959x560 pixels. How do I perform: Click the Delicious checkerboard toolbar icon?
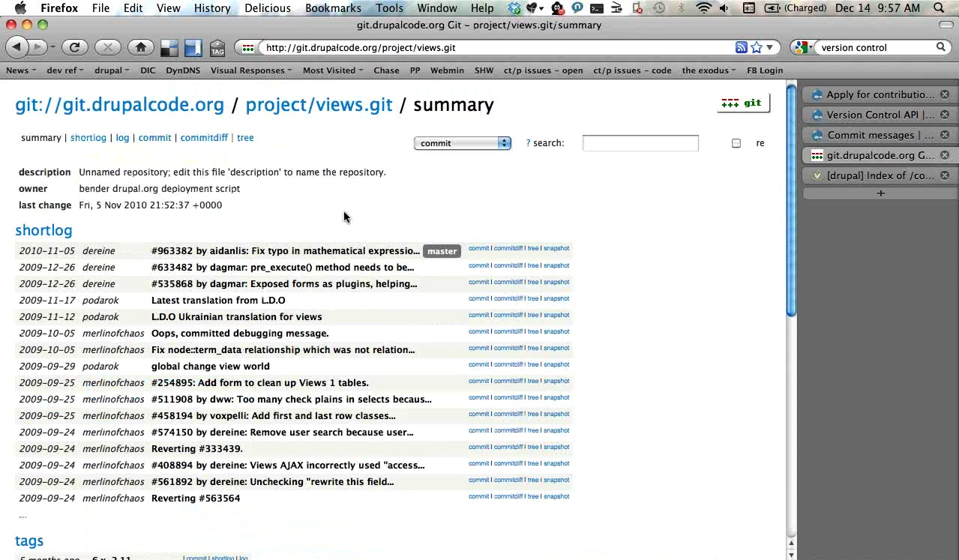(169, 48)
